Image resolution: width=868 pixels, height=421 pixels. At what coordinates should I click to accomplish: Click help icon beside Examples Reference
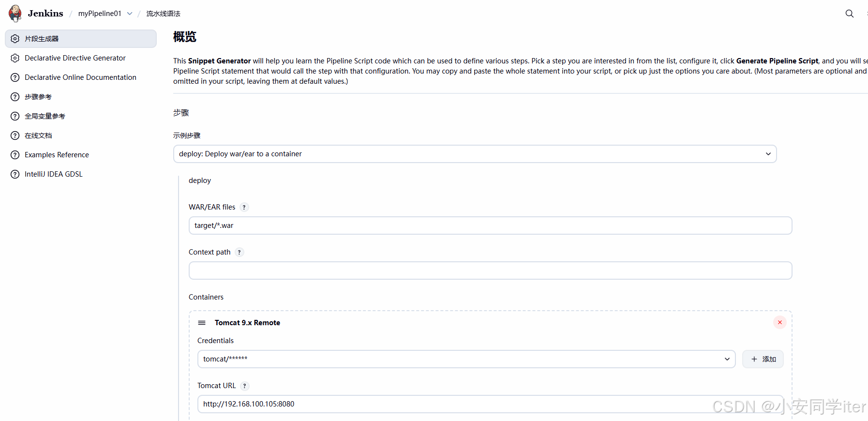[15, 155]
